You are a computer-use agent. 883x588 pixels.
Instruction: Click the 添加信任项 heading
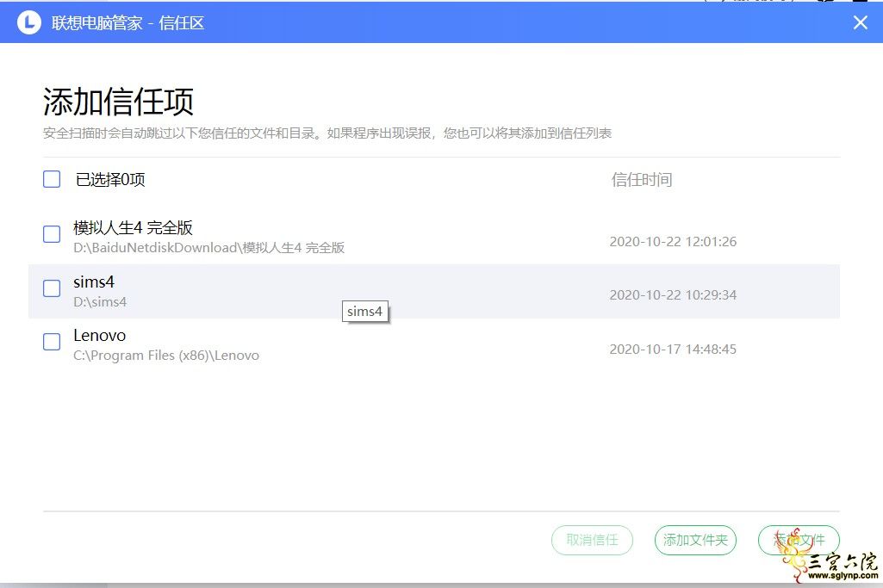coord(118,102)
